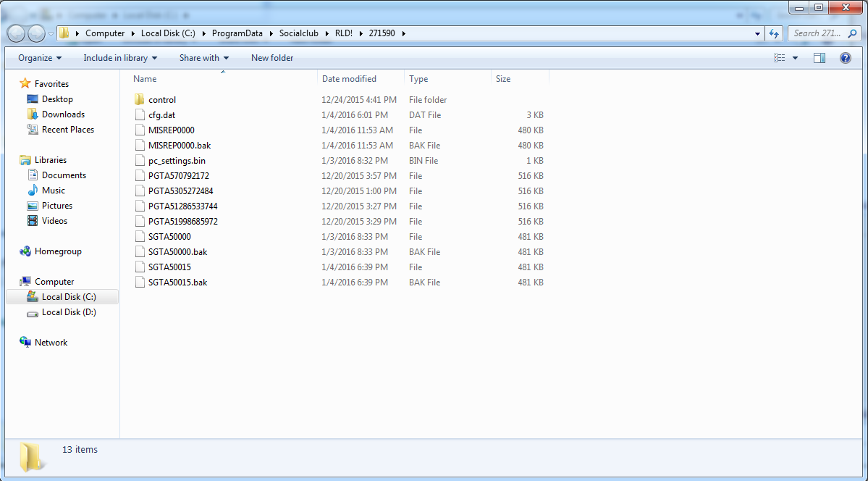The image size is (868, 481).
Task: Sort by the Type column header
Action: point(447,79)
